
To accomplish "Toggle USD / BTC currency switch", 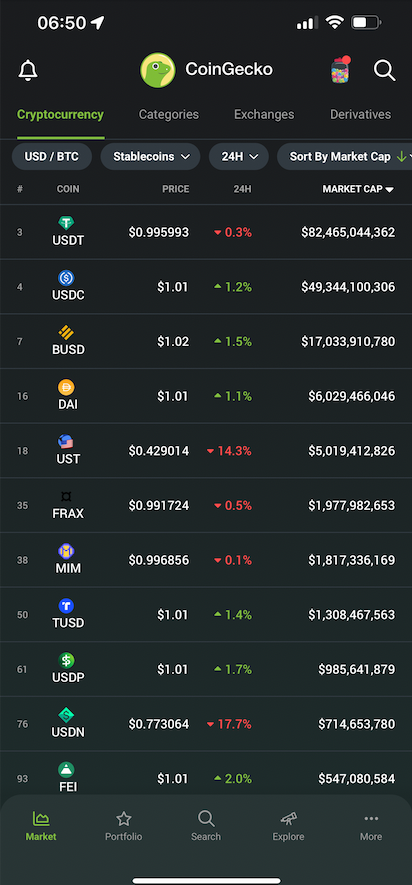I will 52,156.
